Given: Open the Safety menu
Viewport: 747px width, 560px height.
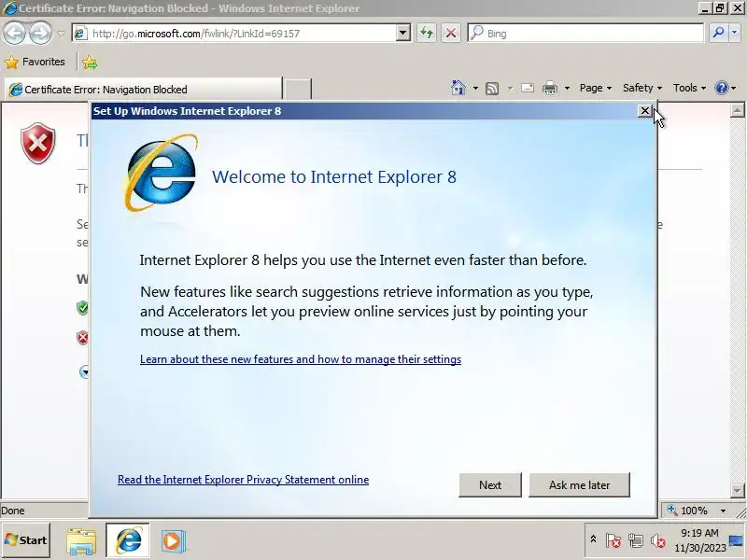Looking at the screenshot, I should tap(642, 88).
